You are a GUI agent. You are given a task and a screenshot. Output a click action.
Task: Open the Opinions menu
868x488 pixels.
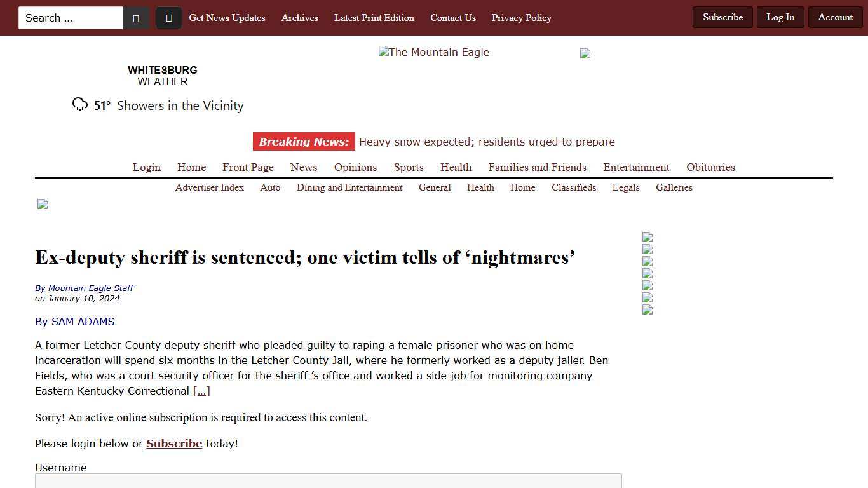pos(355,167)
